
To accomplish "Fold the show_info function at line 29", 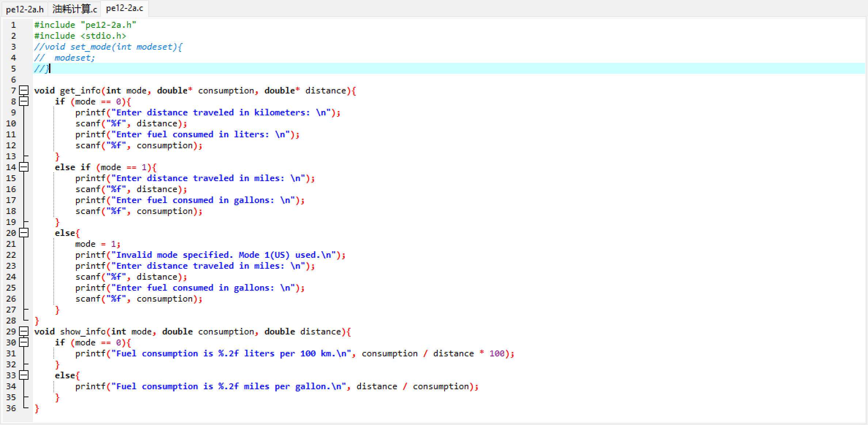I will (x=24, y=331).
